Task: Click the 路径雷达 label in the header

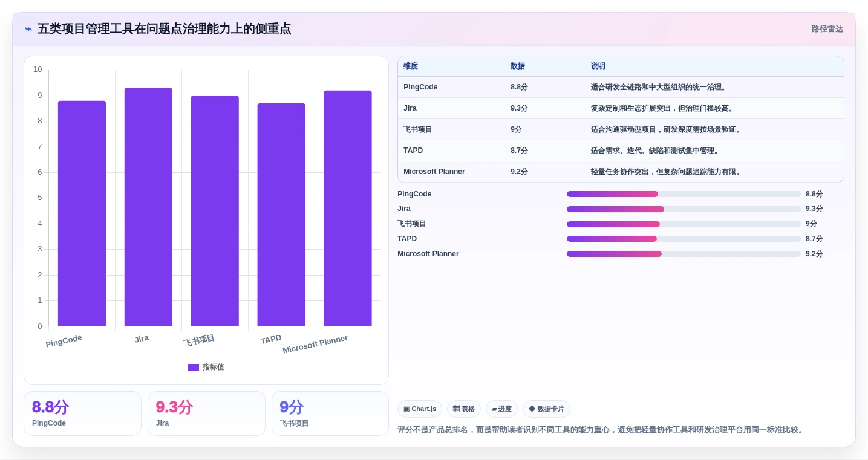Action: pyautogui.click(x=827, y=29)
